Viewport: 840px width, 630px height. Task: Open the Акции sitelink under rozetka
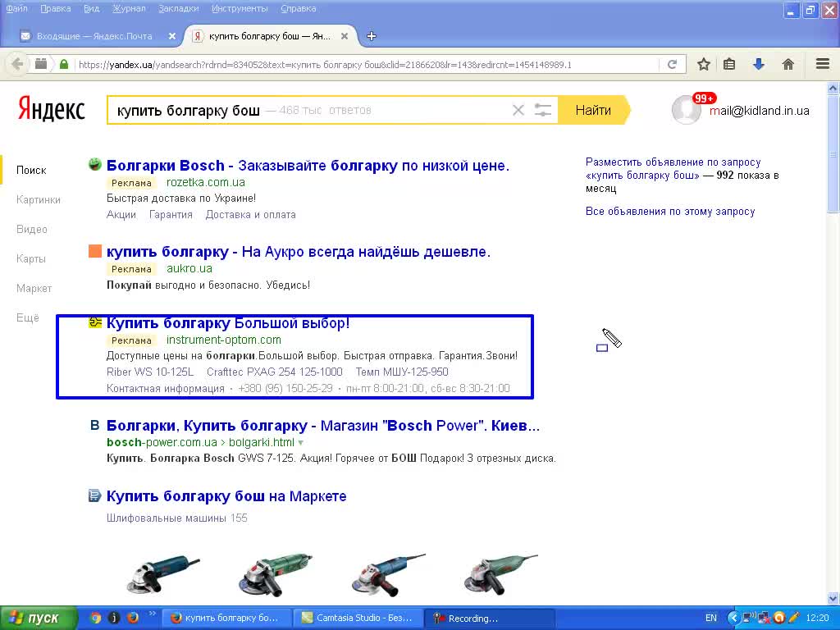pyautogui.click(x=121, y=215)
